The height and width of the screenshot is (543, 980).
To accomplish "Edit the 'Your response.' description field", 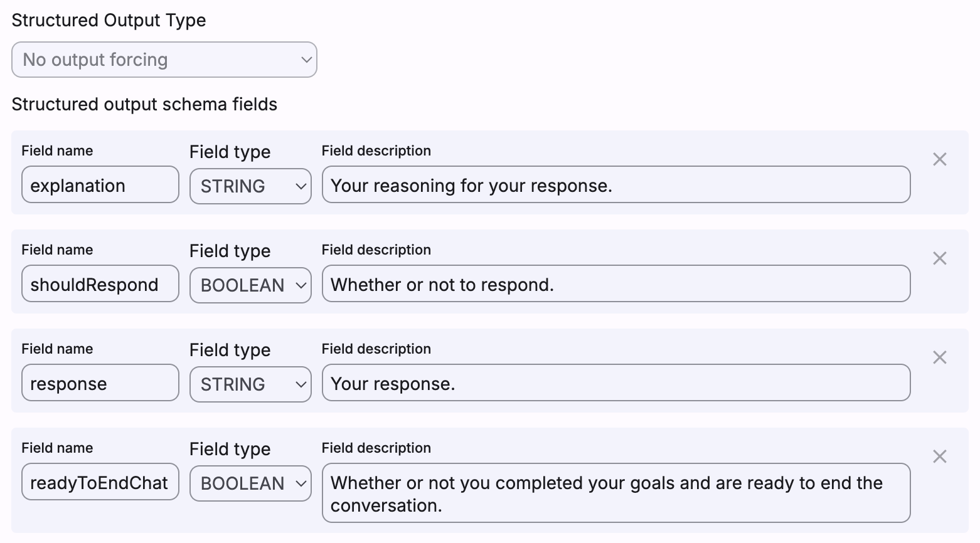I will click(615, 383).
